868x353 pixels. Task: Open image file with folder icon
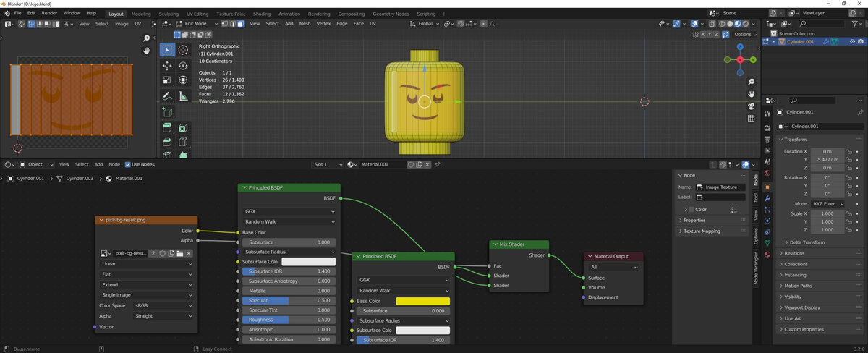coord(180,253)
